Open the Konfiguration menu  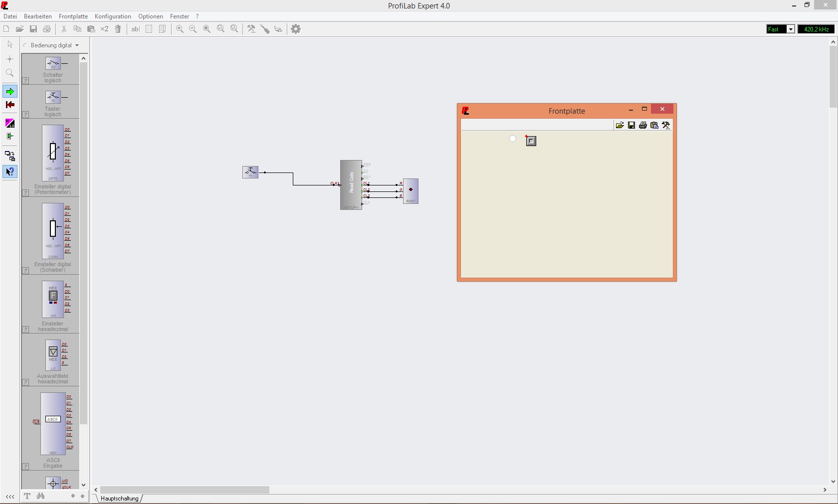pyautogui.click(x=113, y=16)
